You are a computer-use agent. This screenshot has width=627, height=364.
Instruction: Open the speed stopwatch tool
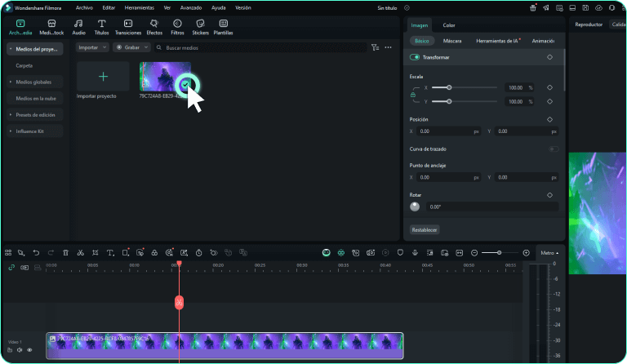[x=198, y=252]
